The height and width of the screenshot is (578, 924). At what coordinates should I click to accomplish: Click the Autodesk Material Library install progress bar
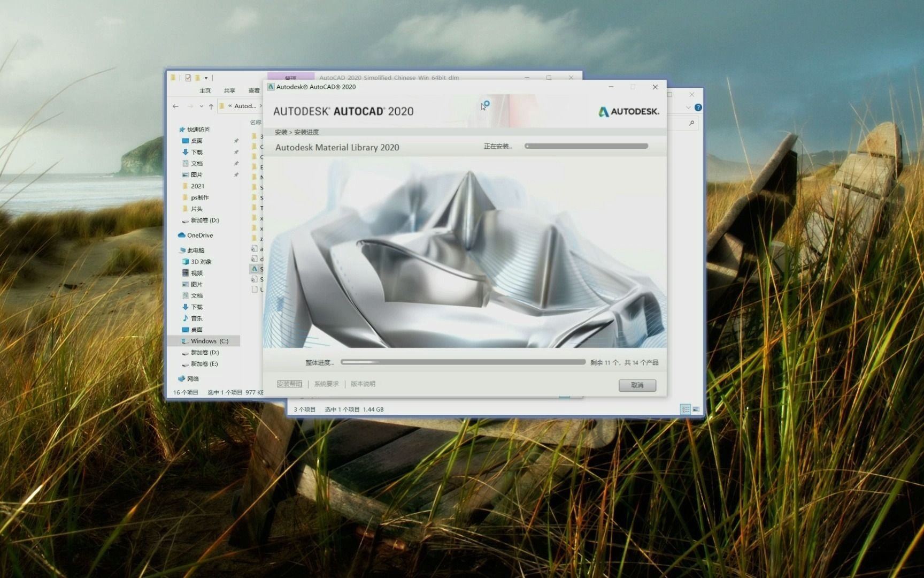click(x=587, y=146)
